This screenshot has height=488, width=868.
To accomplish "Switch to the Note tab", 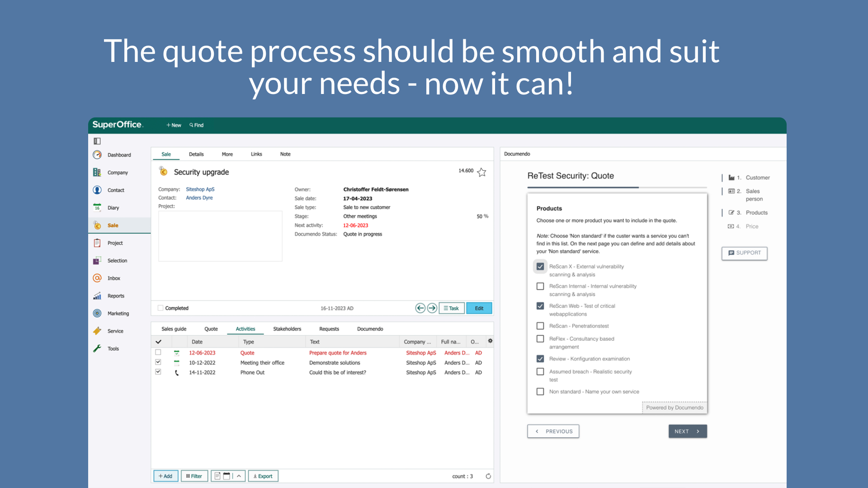I will [x=285, y=154].
